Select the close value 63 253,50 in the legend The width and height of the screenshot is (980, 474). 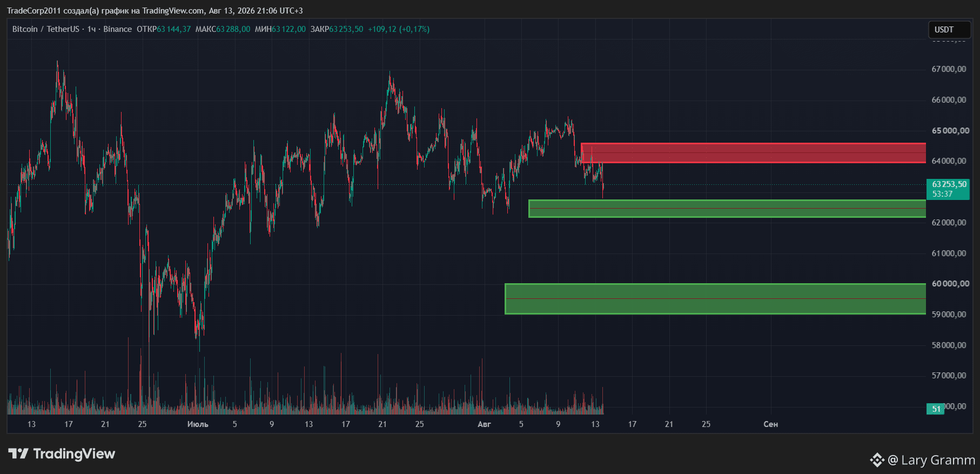pos(346,29)
